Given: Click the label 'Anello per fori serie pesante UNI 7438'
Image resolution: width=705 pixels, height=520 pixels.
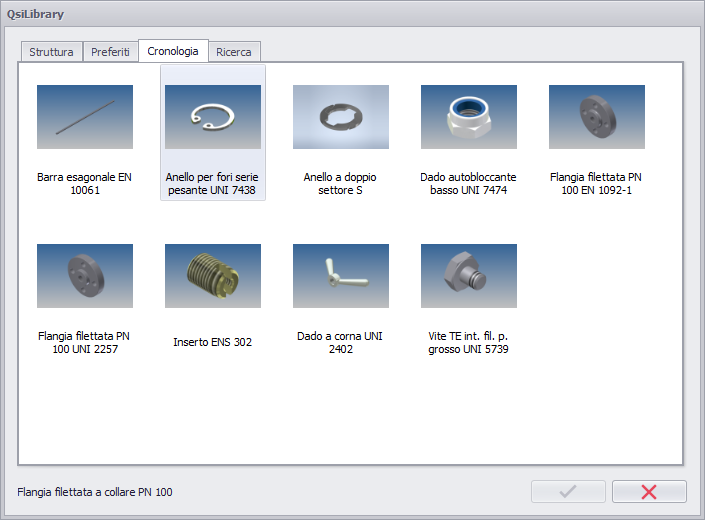Looking at the screenshot, I should (x=212, y=183).
